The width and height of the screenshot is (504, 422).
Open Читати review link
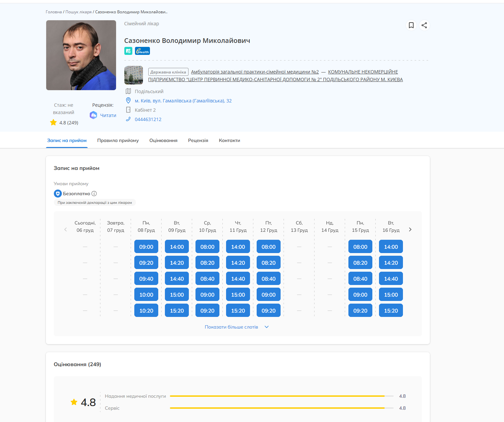click(108, 115)
